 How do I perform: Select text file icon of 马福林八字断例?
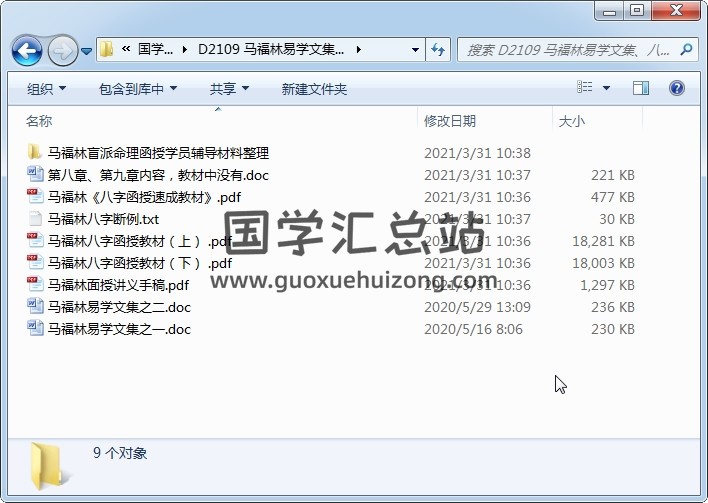click(35, 218)
